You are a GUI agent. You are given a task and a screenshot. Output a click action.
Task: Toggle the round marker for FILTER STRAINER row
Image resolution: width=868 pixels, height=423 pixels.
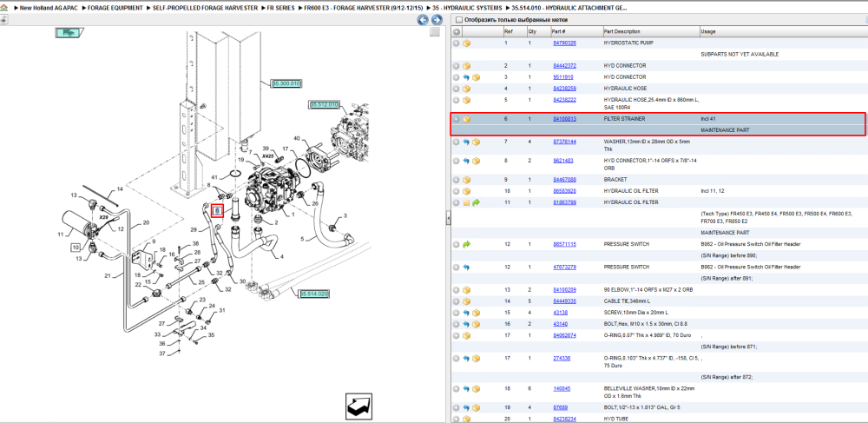click(457, 119)
